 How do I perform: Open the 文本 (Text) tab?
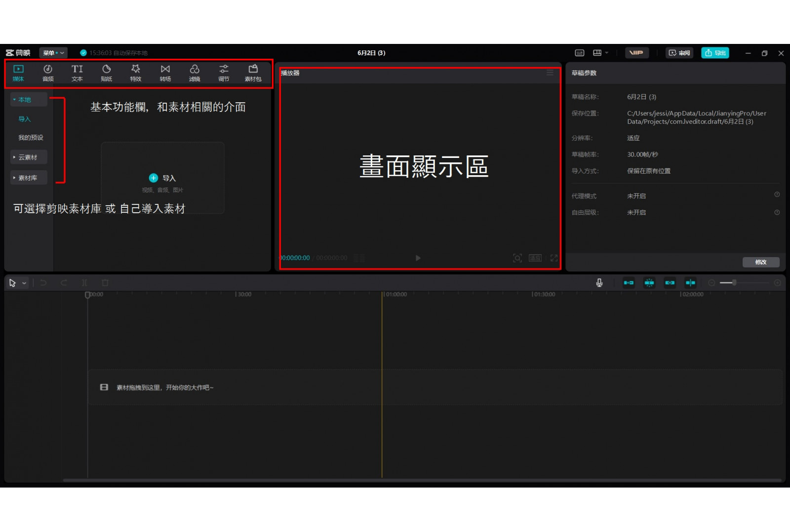click(x=77, y=73)
